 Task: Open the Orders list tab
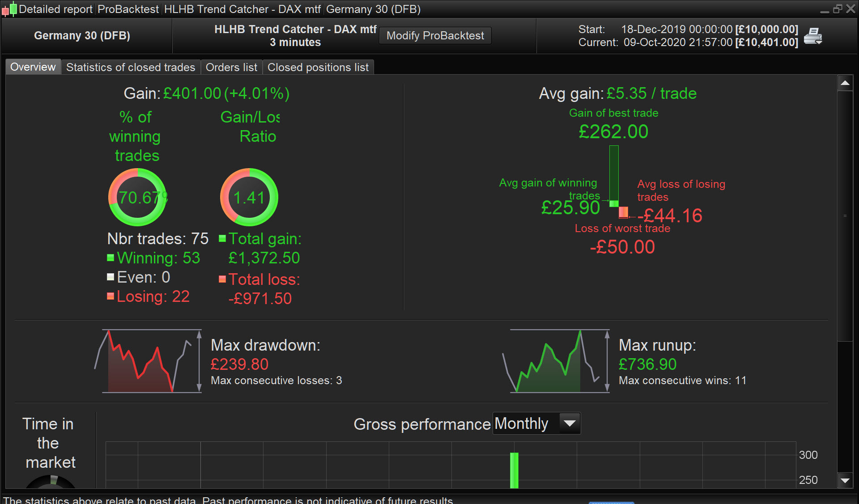[x=231, y=67]
